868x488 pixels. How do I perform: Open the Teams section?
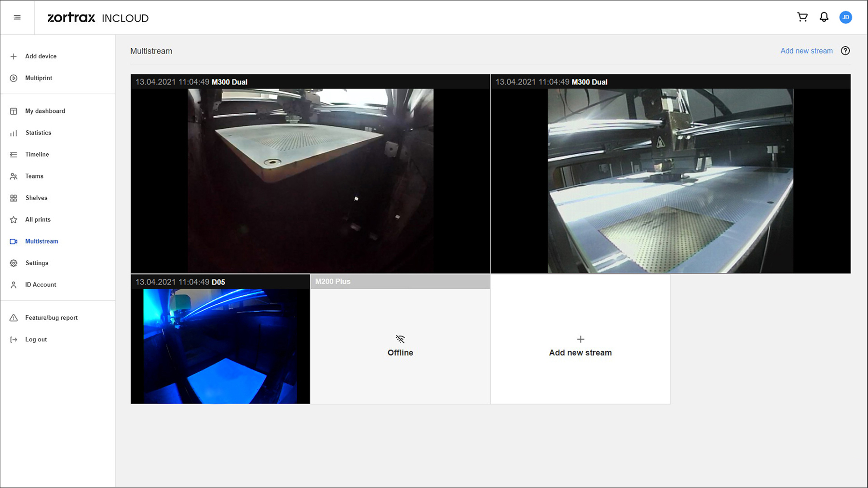[x=34, y=176]
